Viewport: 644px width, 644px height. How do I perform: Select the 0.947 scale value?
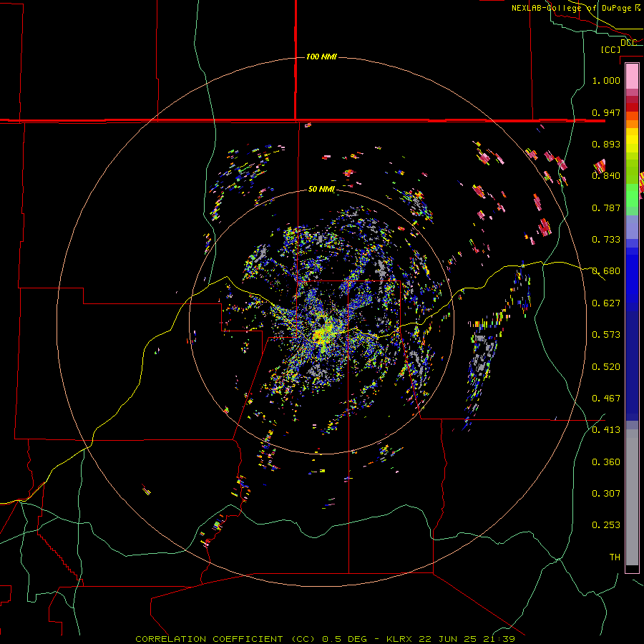[606, 112]
